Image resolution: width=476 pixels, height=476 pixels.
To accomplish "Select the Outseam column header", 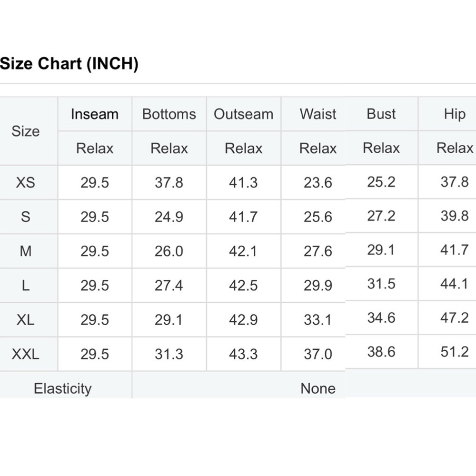I will (x=243, y=114).
